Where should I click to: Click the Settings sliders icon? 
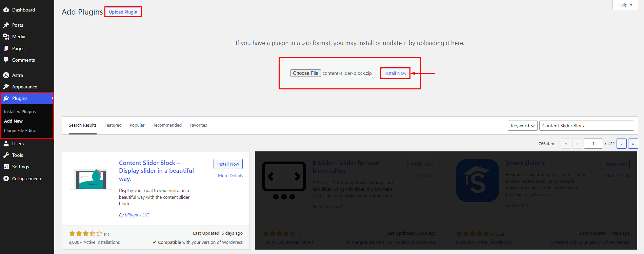point(6,167)
